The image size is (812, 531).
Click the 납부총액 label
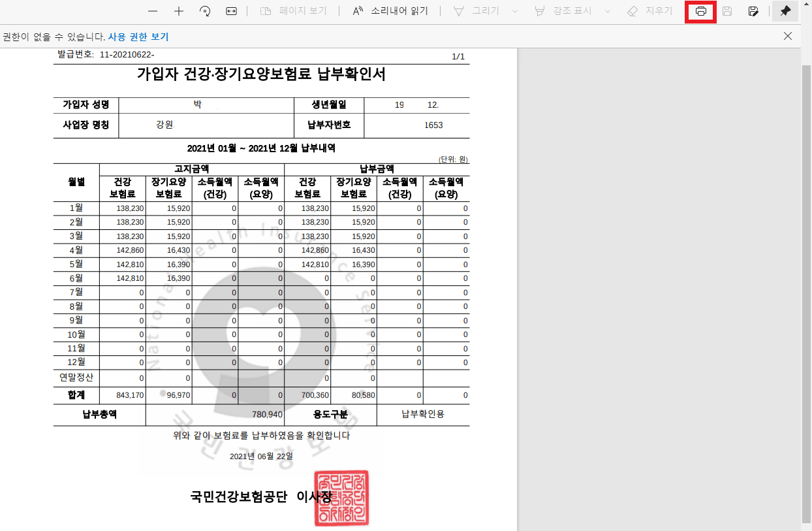pos(100,414)
